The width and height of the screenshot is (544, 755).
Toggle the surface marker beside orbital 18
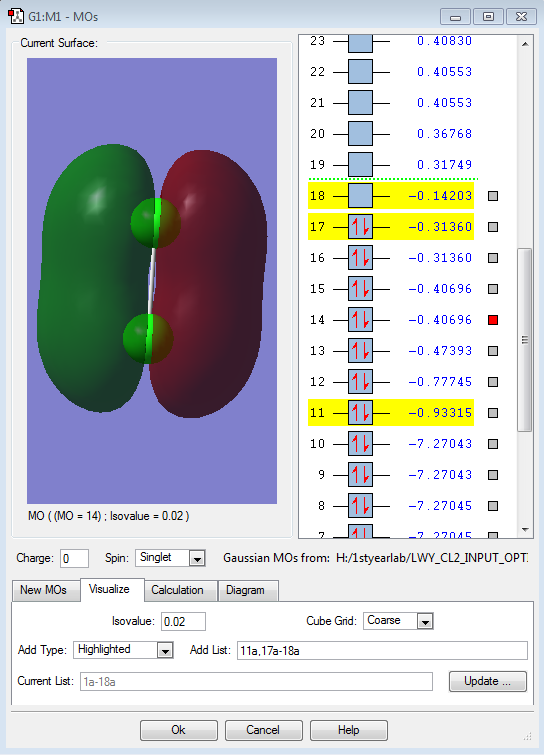point(493,196)
